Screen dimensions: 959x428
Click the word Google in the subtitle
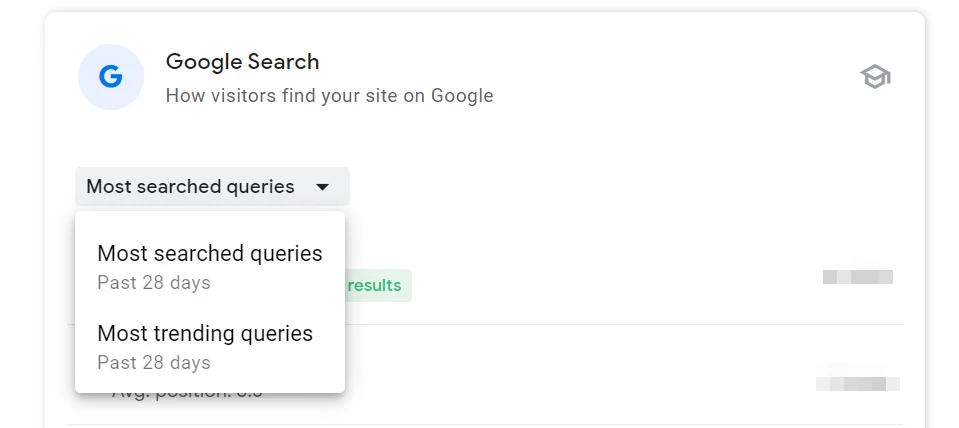pos(462,96)
